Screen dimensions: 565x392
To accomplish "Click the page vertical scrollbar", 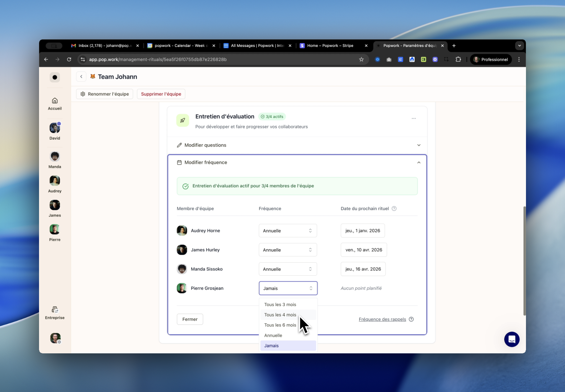I will (524, 261).
